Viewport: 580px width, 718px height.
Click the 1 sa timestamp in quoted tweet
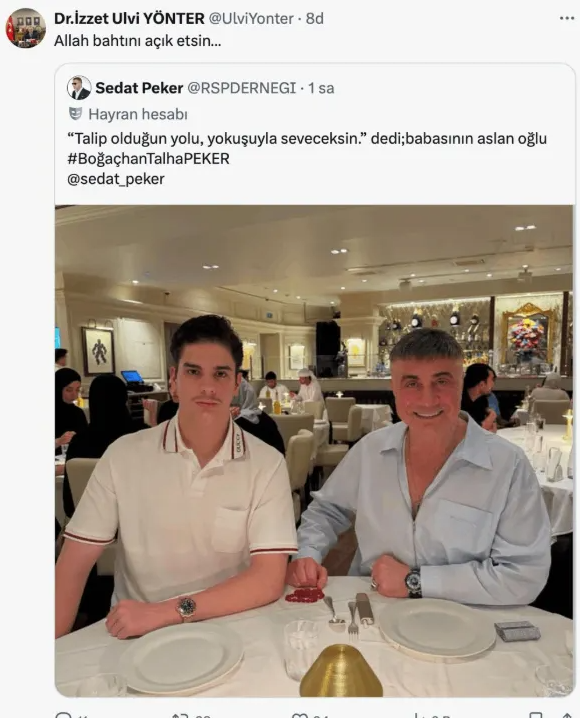(x=321, y=88)
